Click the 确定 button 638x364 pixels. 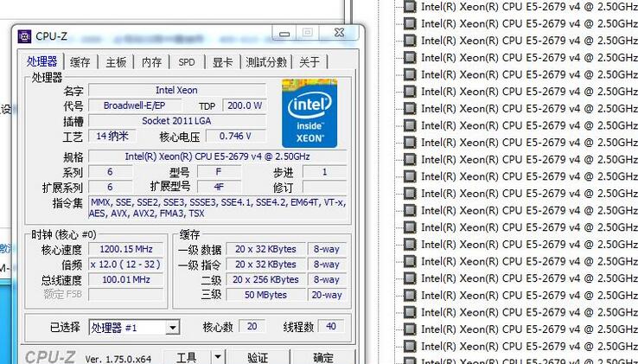coord(323,357)
